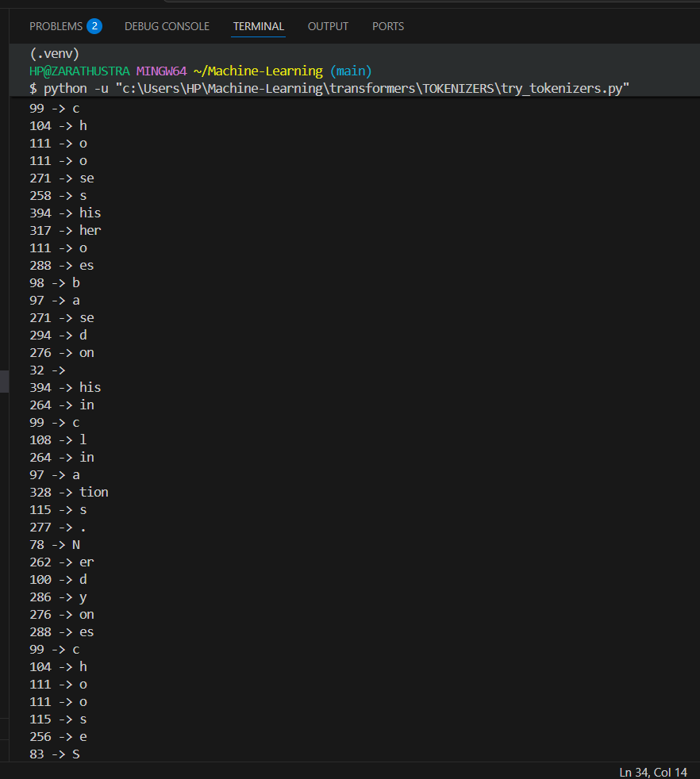
Task: Click the ~/Machine-Learning directory in the prompt
Action: point(258,71)
